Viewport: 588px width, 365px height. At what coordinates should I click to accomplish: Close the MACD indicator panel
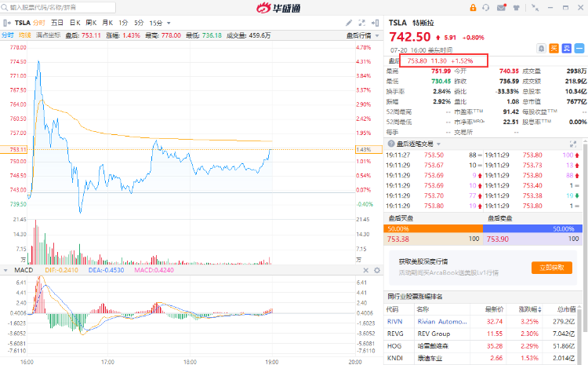[366, 270]
